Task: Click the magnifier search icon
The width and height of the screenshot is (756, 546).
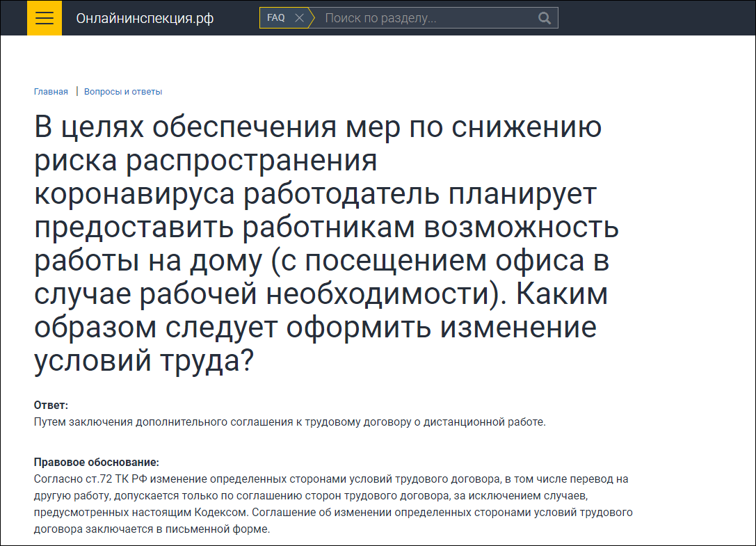Action: coord(545,18)
